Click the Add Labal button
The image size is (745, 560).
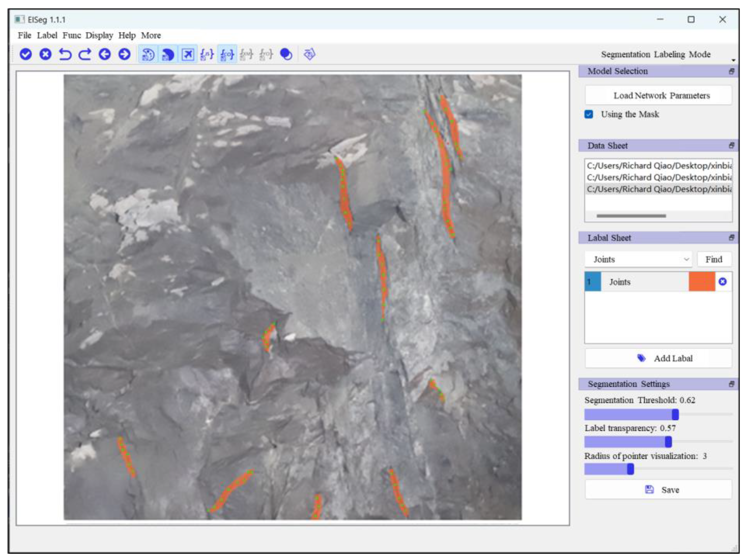(x=658, y=358)
